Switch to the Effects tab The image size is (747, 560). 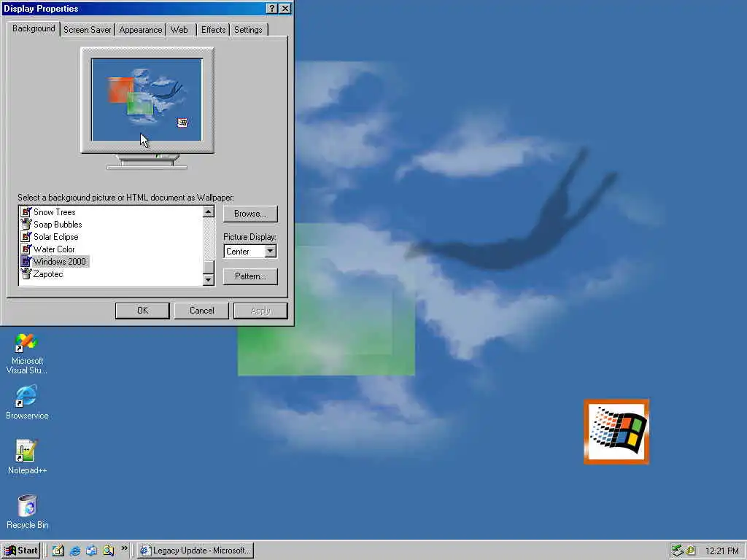point(213,29)
